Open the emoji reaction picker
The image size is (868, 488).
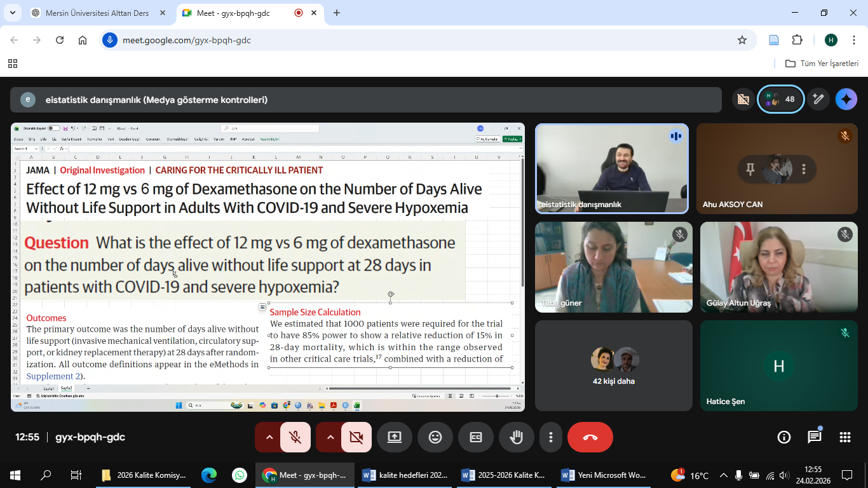click(x=435, y=437)
